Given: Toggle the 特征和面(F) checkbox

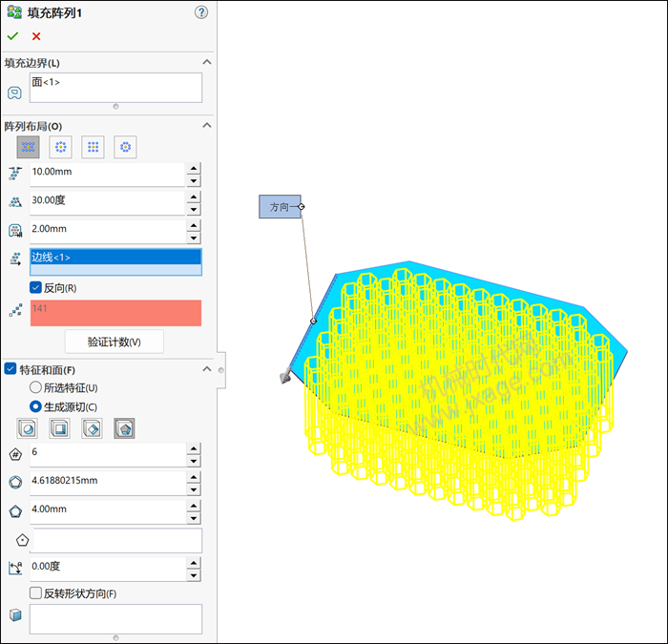Looking at the screenshot, I should click(10, 368).
